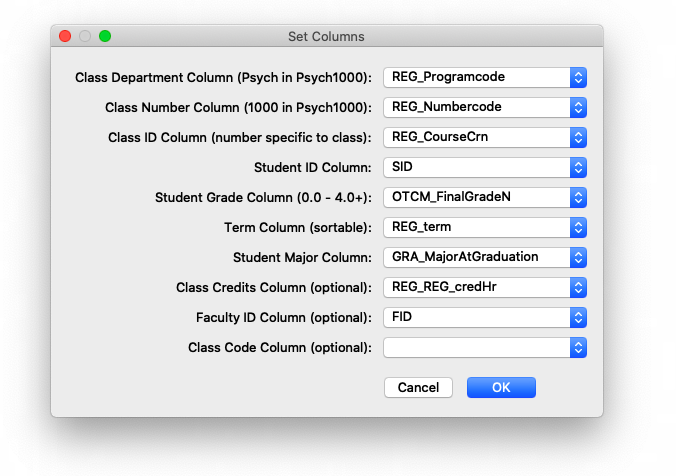This screenshot has height=476, width=676.
Task: Close the Set Columns window
Action: point(65,37)
